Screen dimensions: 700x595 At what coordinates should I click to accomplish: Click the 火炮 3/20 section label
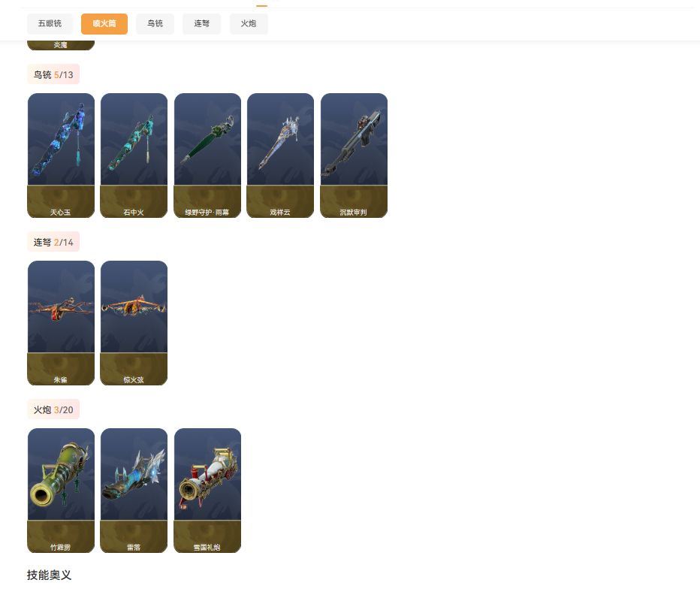pyautogui.click(x=53, y=409)
